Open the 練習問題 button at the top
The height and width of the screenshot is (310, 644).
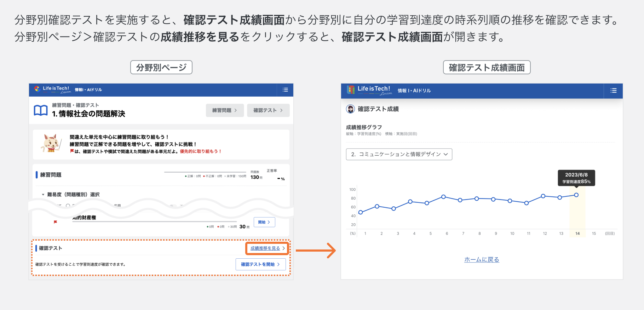click(x=225, y=110)
